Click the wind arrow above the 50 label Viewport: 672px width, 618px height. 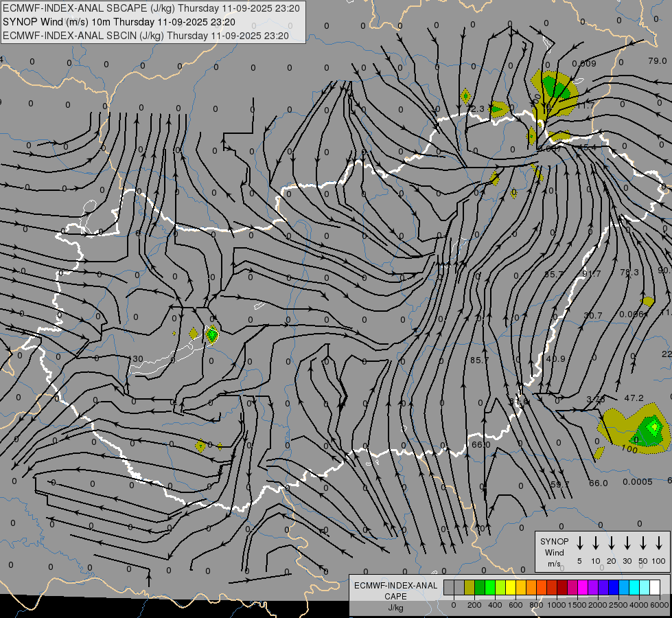(643, 543)
